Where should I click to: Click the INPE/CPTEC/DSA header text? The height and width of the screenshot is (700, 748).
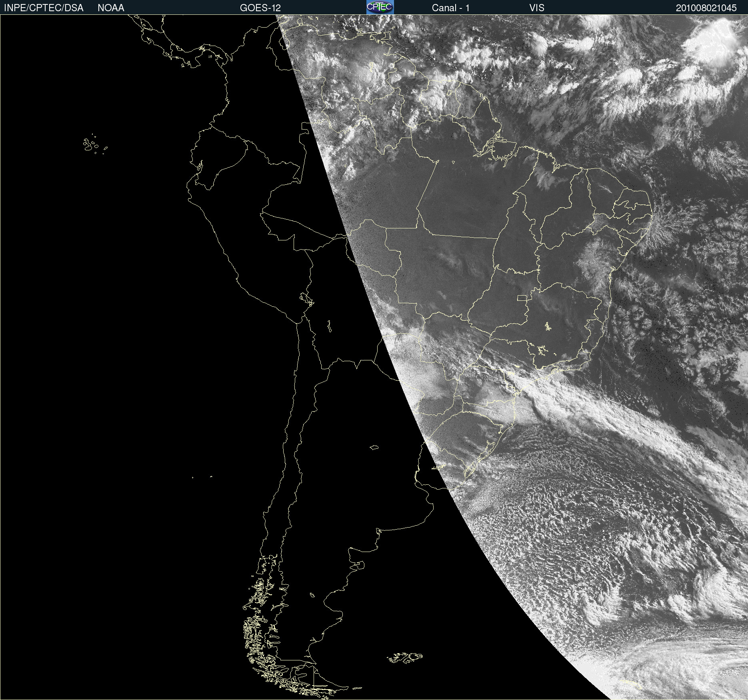44,8
